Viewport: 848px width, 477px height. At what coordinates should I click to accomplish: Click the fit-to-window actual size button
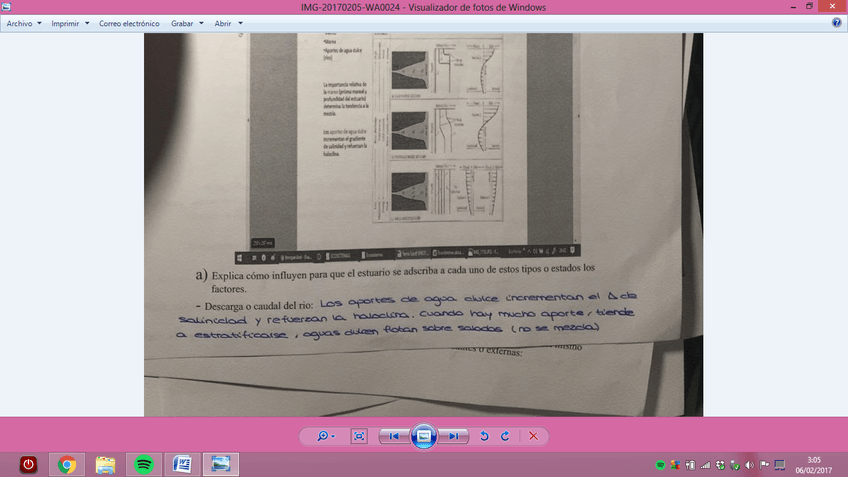point(359,436)
